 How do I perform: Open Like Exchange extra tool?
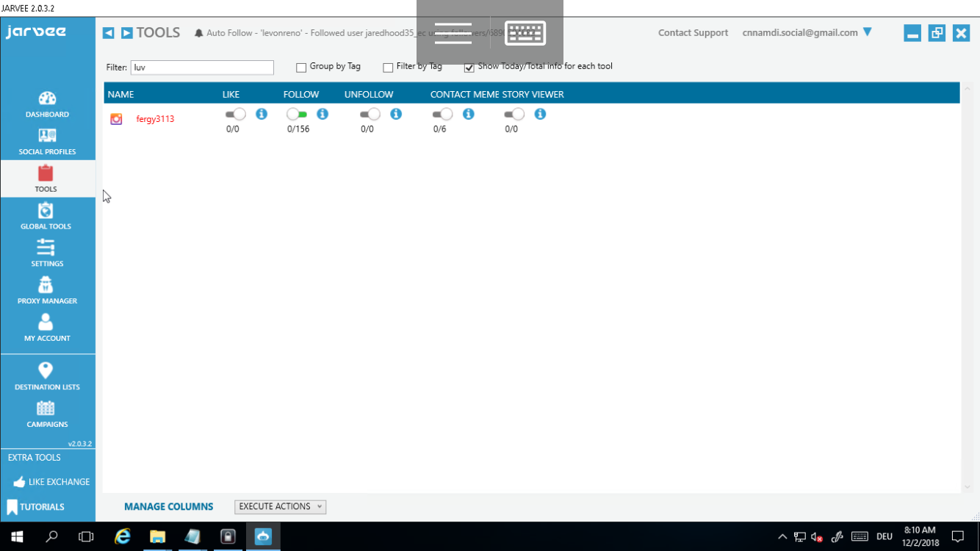pos(51,482)
